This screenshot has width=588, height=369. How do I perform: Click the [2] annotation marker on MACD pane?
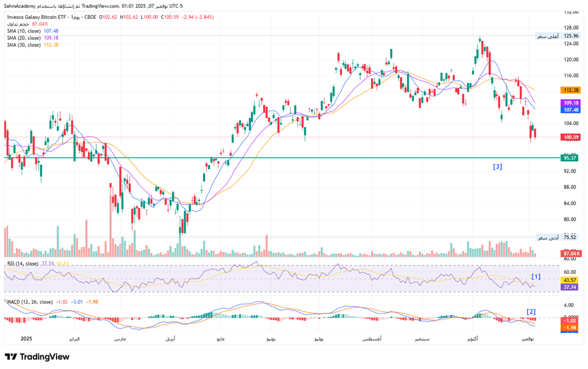tap(531, 311)
